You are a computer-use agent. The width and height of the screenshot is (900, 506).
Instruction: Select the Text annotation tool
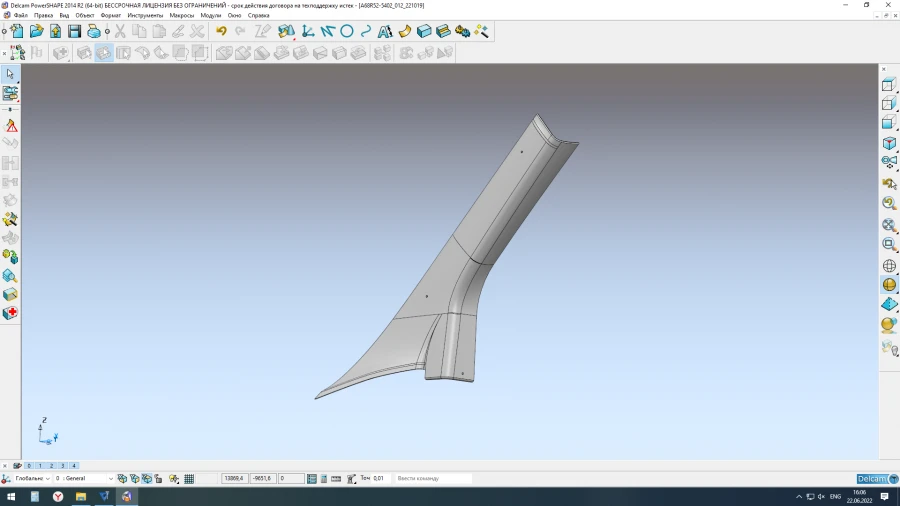pyautogui.click(x=385, y=32)
